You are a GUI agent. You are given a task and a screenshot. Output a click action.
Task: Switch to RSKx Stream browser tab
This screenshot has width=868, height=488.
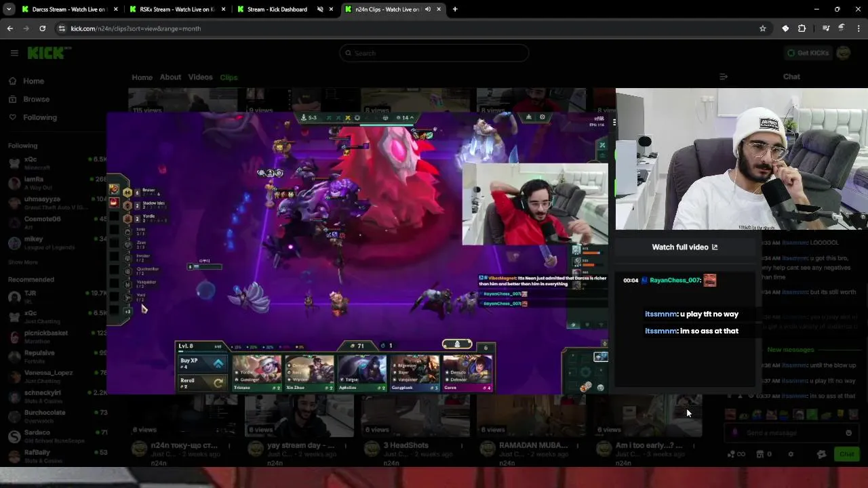click(178, 9)
